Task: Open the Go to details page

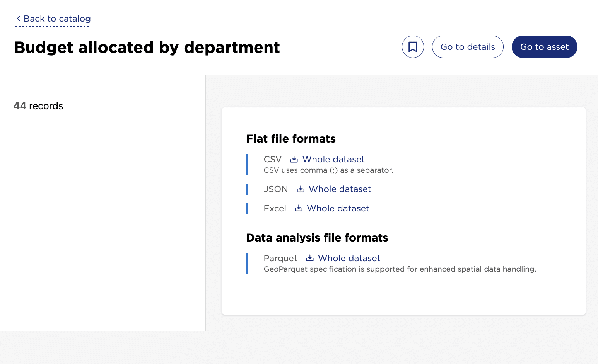Action: (467, 47)
